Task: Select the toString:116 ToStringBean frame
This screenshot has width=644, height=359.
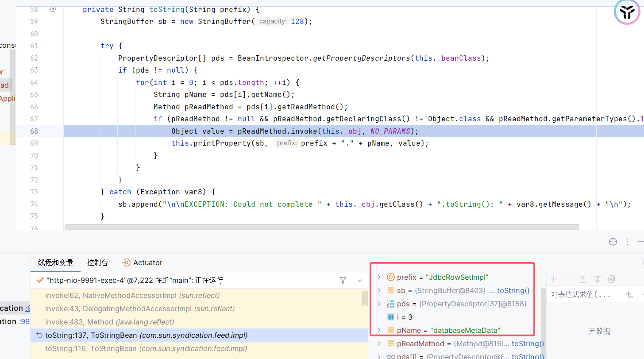Action: tap(199, 348)
